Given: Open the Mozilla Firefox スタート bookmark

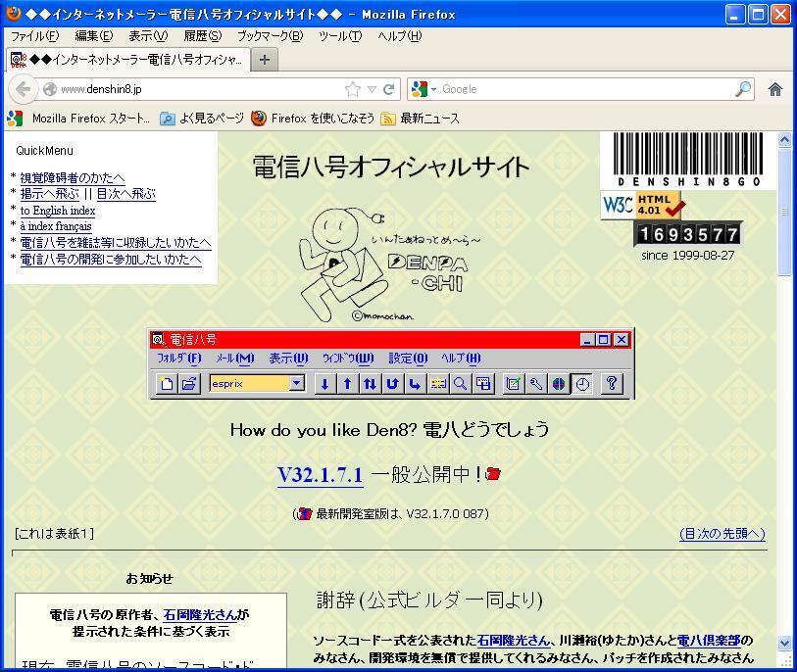Looking at the screenshot, I should coord(79,119).
